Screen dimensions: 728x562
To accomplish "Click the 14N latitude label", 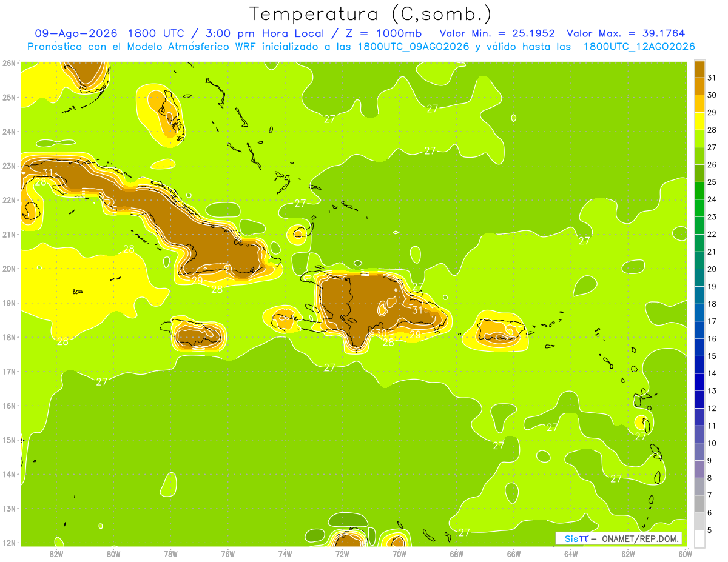I will point(9,474).
